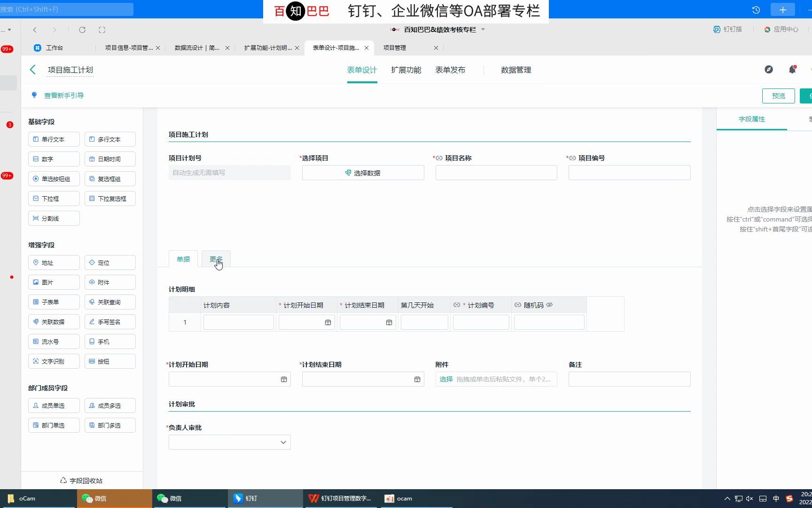The width and height of the screenshot is (812, 508).
Task: Open the WPS 钉钉项目管理数字 taskbar item
Action: click(341, 498)
